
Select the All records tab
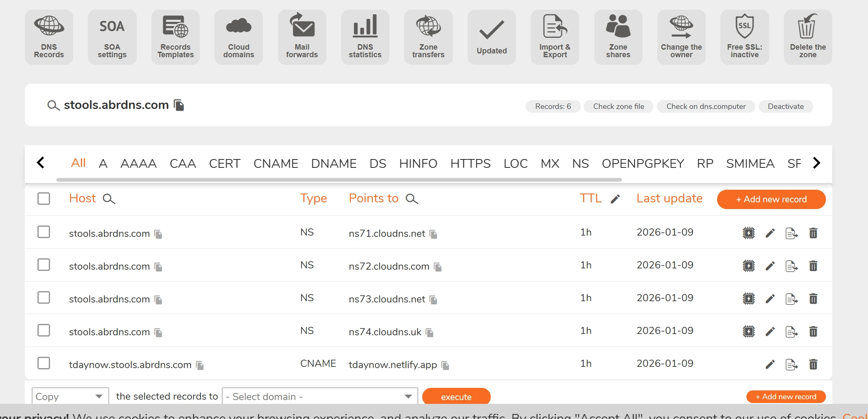pyautogui.click(x=78, y=163)
